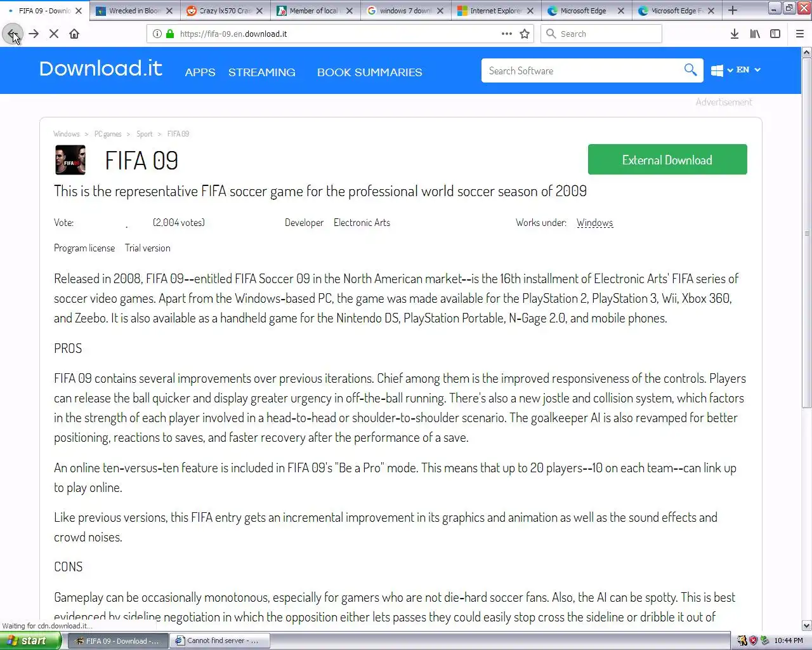Close the Internet Explorer tab

click(x=530, y=11)
